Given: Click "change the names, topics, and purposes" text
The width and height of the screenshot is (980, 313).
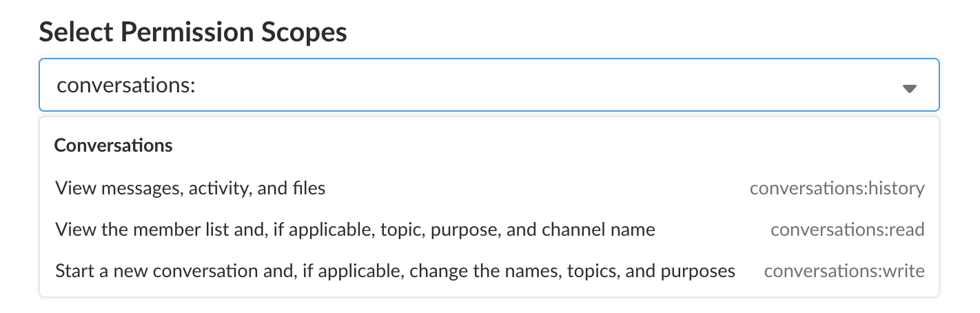Looking at the screenshot, I should click(572, 271).
